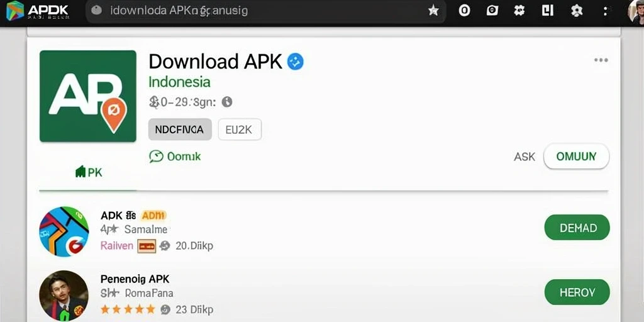
Task: Click the address bar search field
Action: [266, 11]
